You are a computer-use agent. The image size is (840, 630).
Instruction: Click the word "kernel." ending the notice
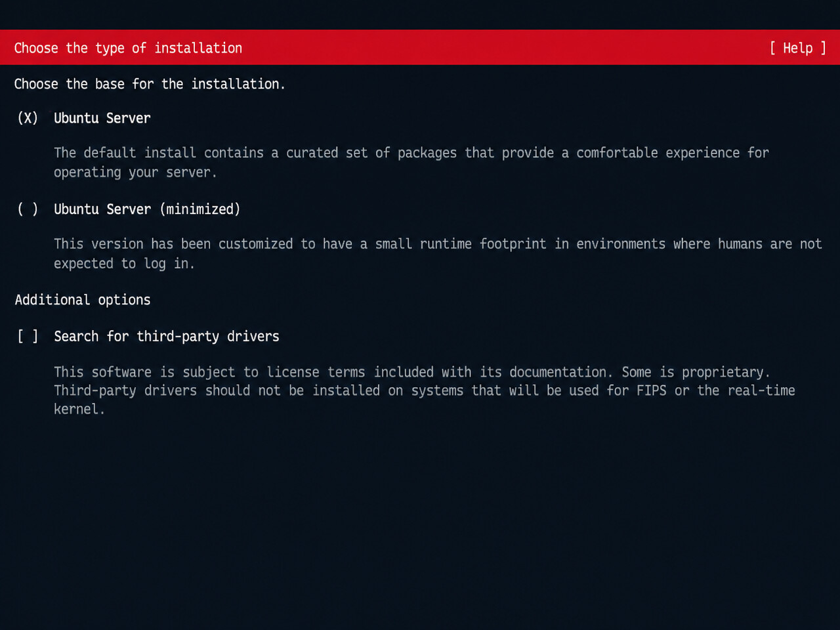click(x=79, y=409)
